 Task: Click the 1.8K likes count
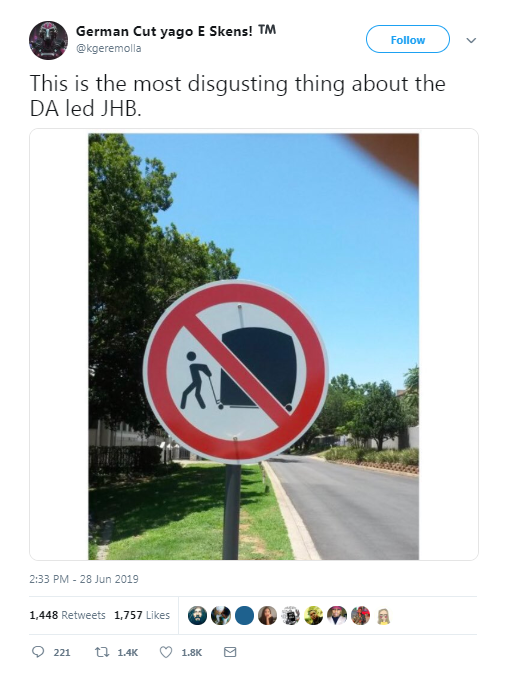pyautogui.click(x=191, y=652)
